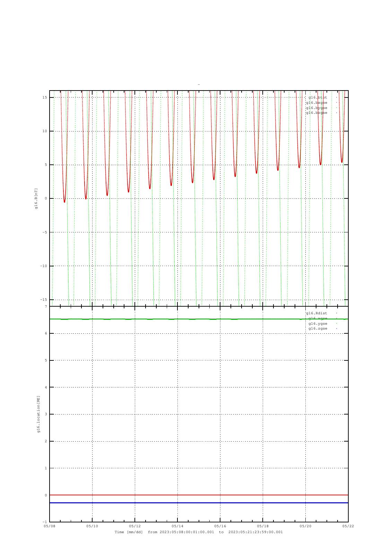Click the -15 tick on B axis

(43, 300)
